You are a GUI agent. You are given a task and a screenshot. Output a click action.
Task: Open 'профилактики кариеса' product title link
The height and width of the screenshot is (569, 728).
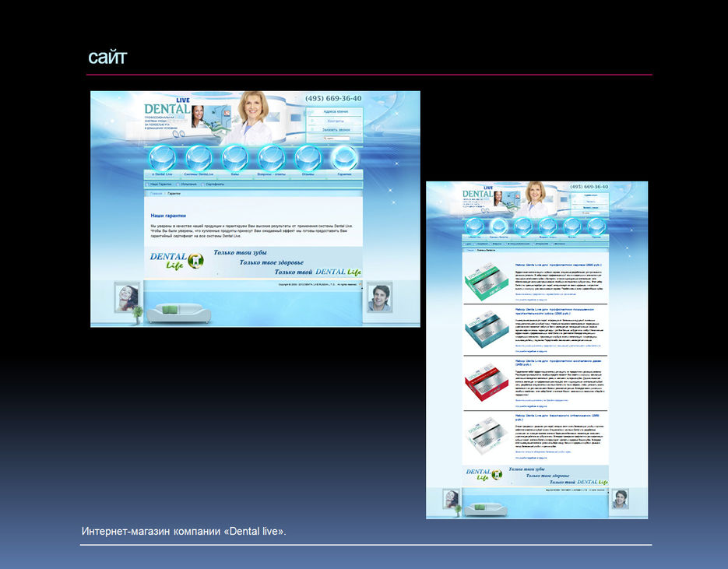[x=558, y=265]
